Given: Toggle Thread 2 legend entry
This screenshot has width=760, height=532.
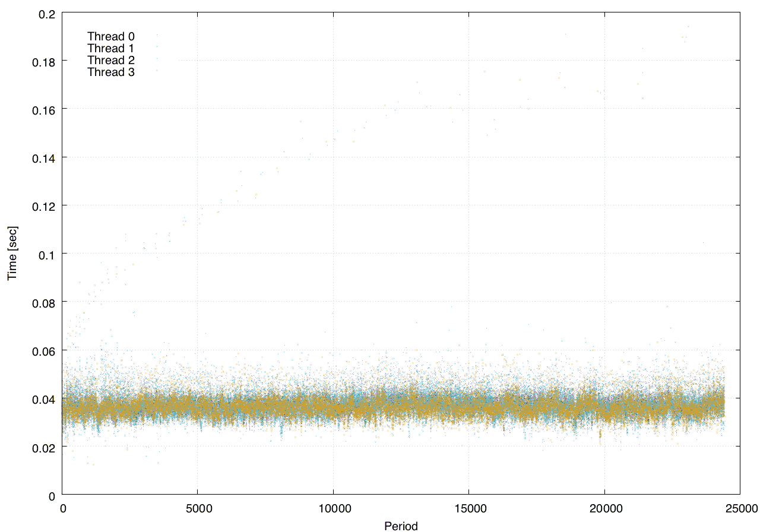Looking at the screenshot, I should tap(111, 60).
